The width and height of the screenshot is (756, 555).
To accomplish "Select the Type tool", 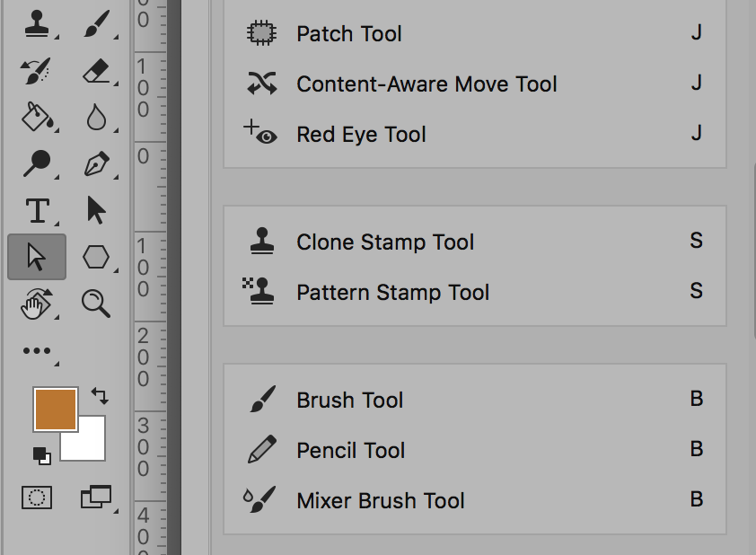I will [37, 212].
